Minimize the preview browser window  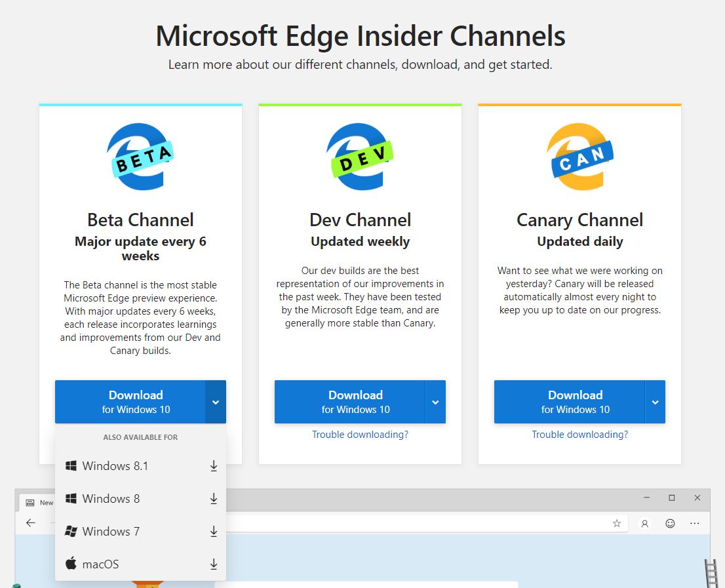click(646, 498)
